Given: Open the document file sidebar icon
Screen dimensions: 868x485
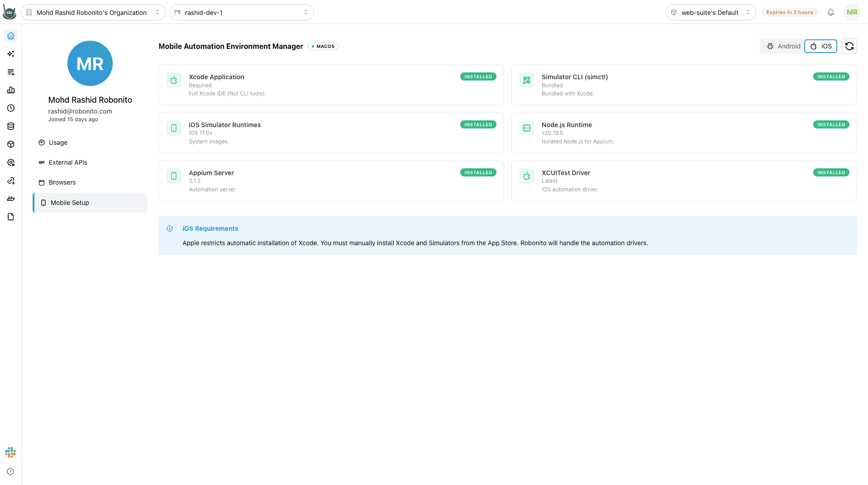Looking at the screenshot, I should 11,217.
